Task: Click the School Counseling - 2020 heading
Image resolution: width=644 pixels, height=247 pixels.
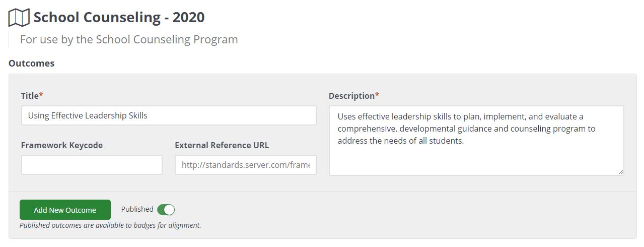Action: point(119,17)
